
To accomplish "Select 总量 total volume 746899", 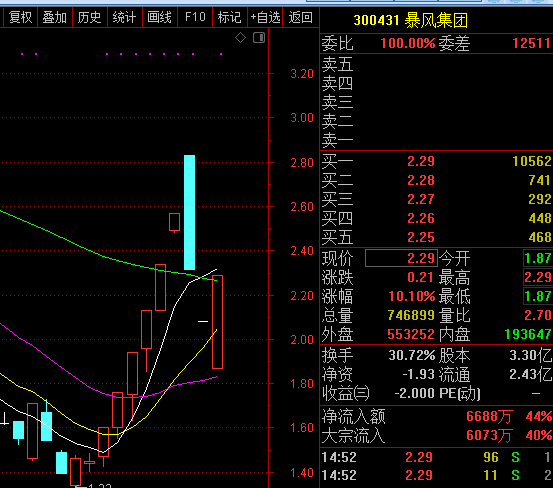I will click(x=411, y=315).
